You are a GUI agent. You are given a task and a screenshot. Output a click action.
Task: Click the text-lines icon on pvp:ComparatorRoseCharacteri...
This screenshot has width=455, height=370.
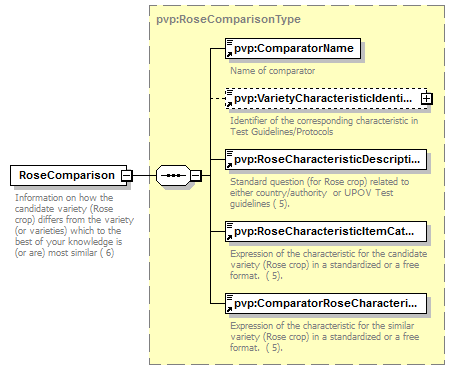[230, 297]
